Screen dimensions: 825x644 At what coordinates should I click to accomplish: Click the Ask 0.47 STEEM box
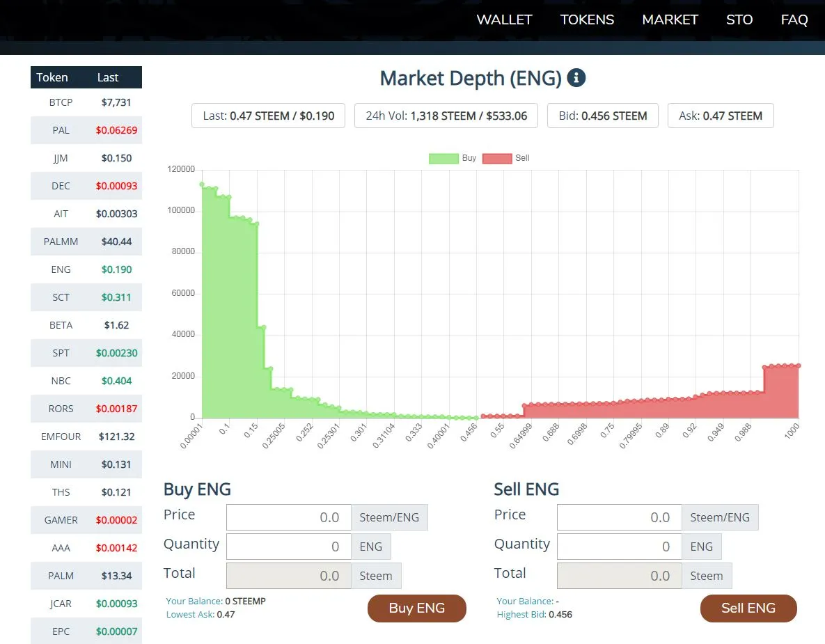[x=721, y=116]
